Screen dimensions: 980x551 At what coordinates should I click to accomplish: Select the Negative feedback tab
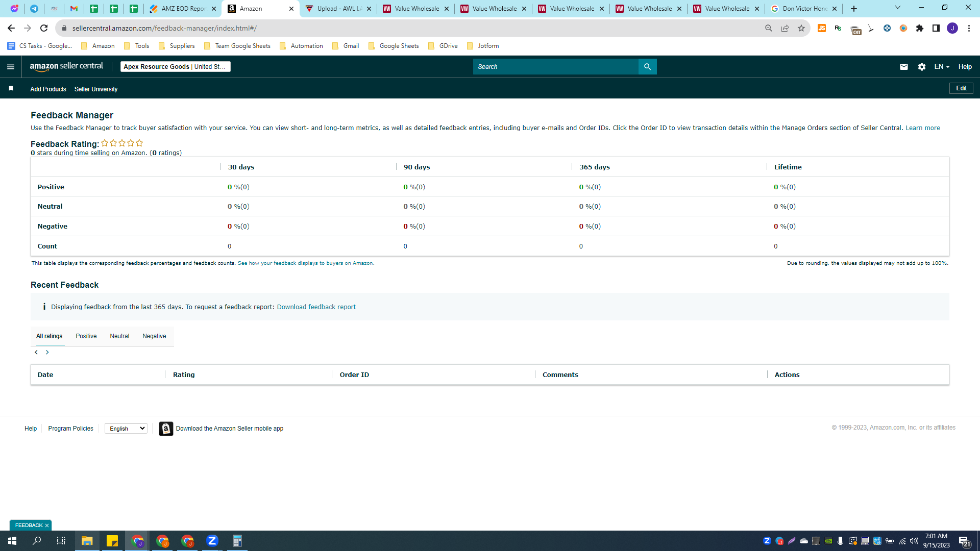[x=154, y=336]
